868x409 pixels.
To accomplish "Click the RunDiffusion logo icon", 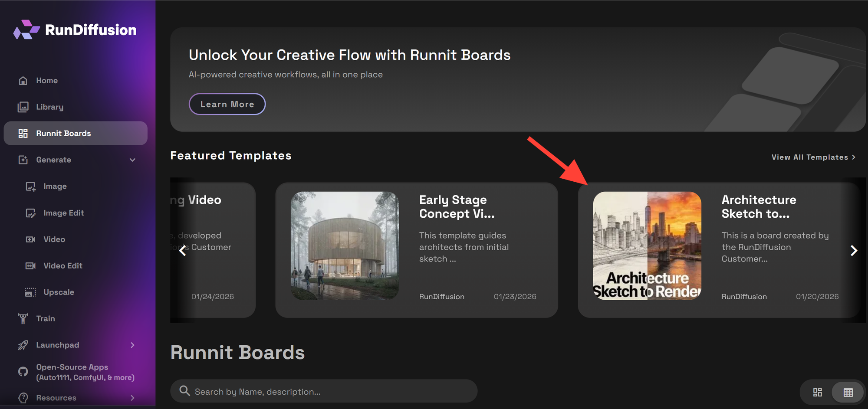I will pyautogui.click(x=26, y=29).
